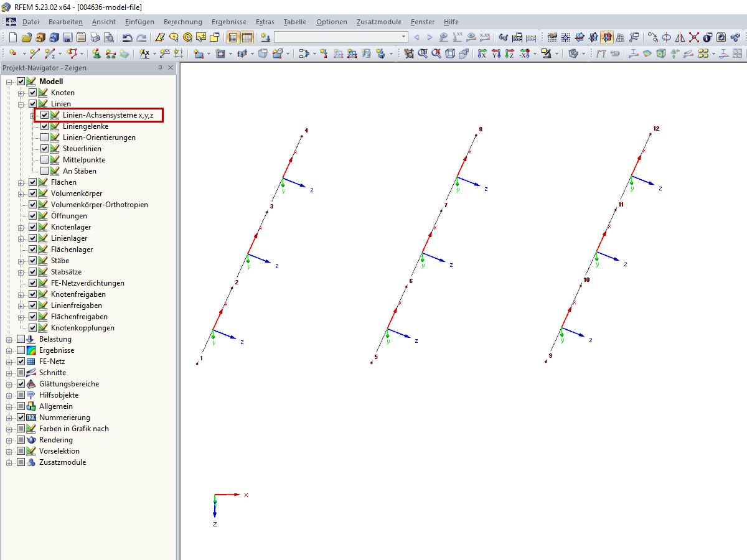The image size is (747, 560).
Task: Redo the last undone action
Action: point(142,37)
